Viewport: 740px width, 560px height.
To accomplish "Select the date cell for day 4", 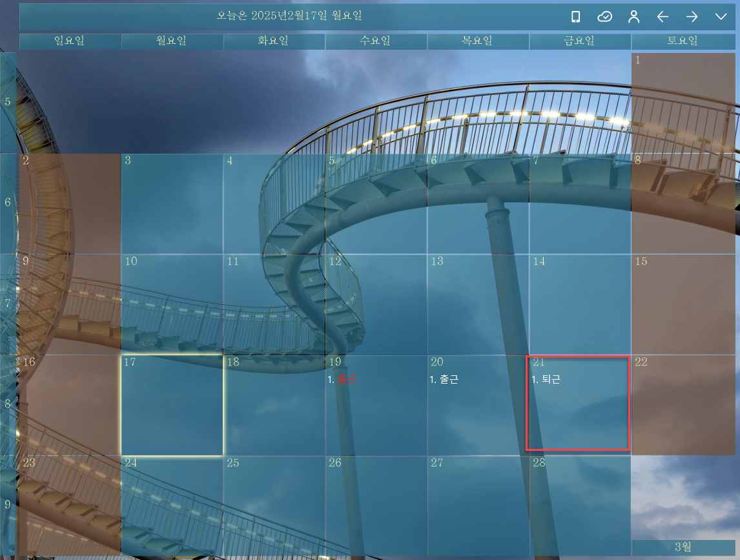I will click(274, 203).
